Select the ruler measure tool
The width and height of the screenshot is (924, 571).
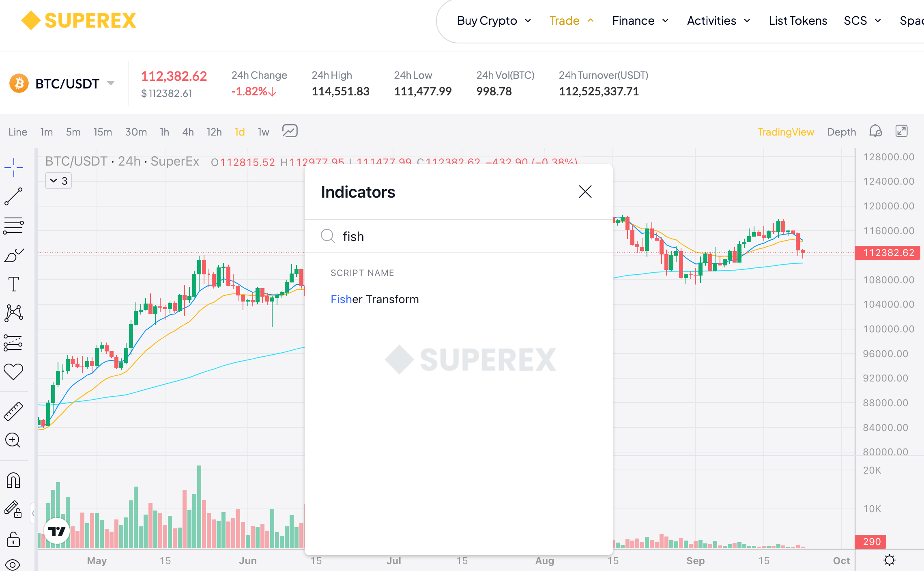13,411
